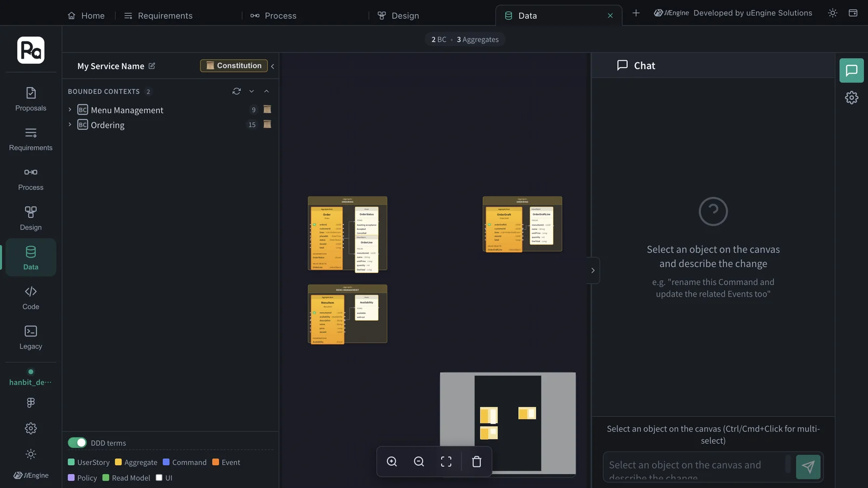This screenshot has width=868, height=488.
Task: Open the Proposals sidebar section
Action: [x=31, y=99]
